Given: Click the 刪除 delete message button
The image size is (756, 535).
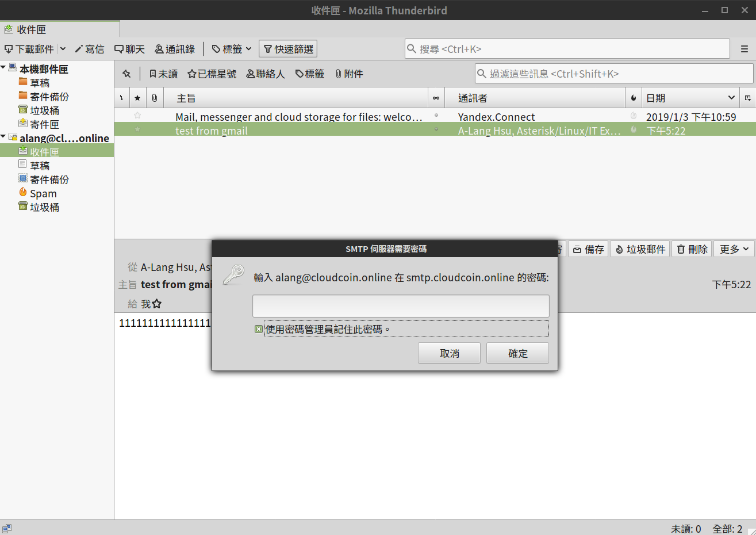Looking at the screenshot, I should coord(692,249).
